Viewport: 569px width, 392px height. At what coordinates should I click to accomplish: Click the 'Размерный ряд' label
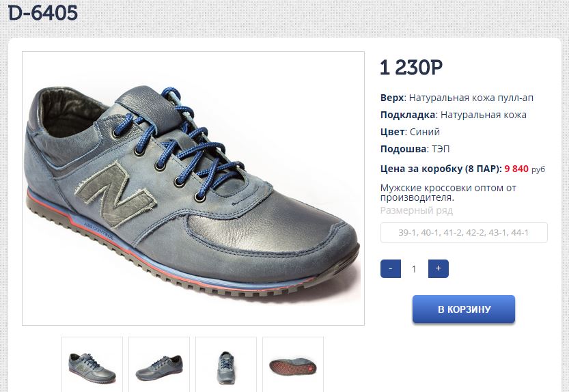[x=416, y=210]
